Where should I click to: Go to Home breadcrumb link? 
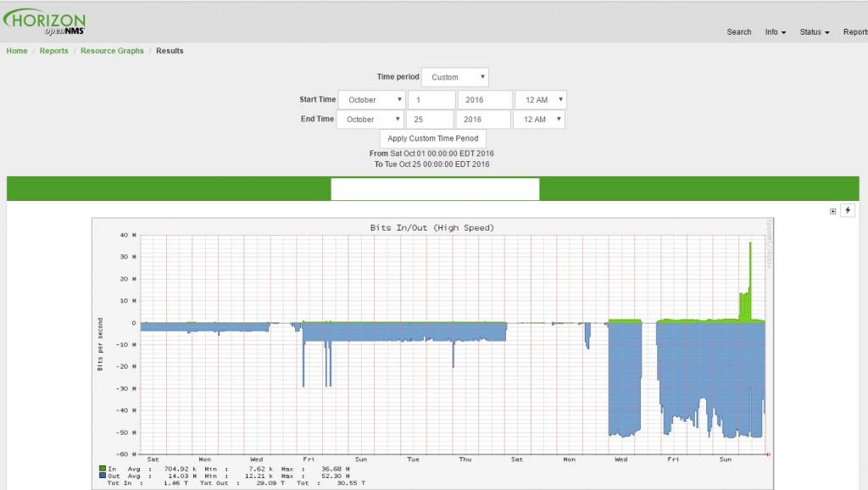tap(17, 50)
